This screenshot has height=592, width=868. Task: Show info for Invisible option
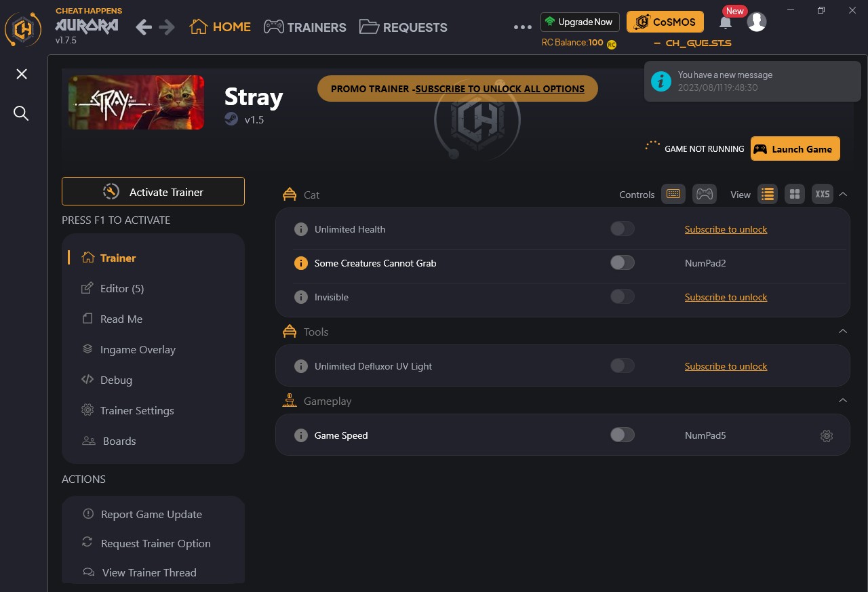coord(301,297)
